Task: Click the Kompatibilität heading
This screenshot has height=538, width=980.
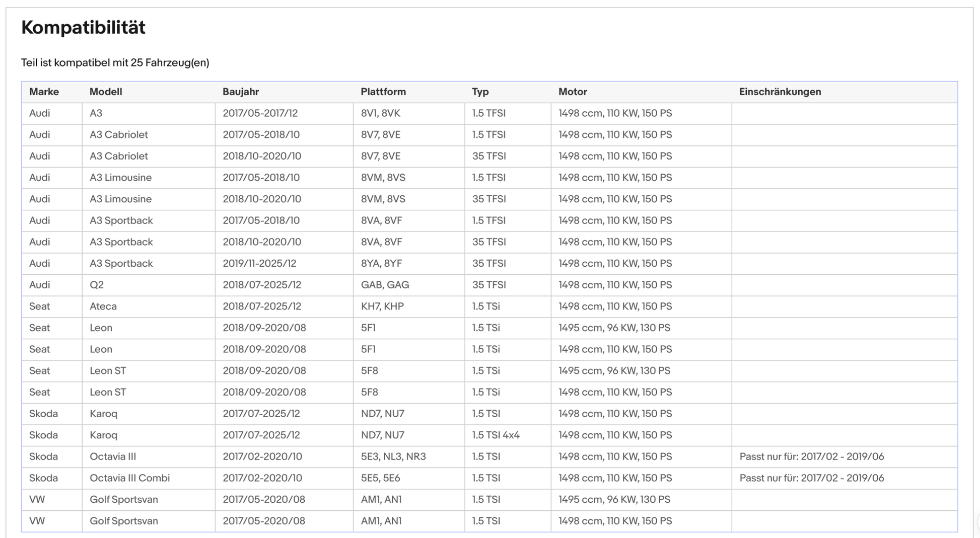Action: click(83, 27)
